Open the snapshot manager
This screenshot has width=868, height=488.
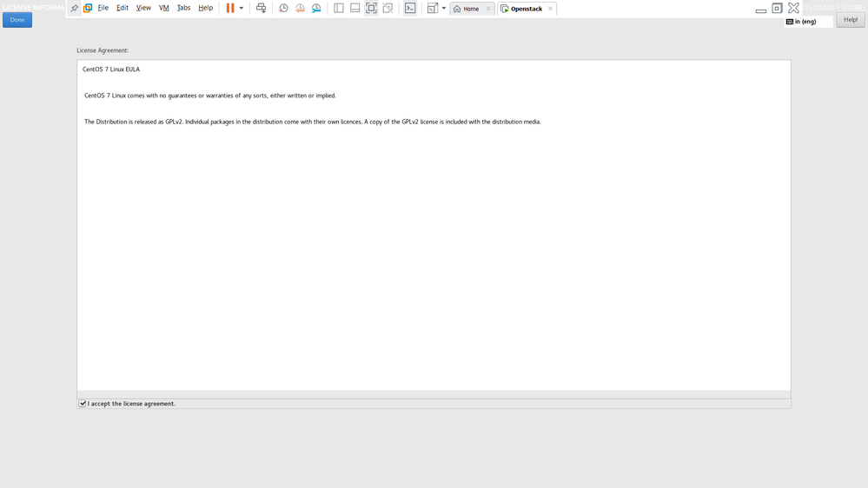[316, 8]
